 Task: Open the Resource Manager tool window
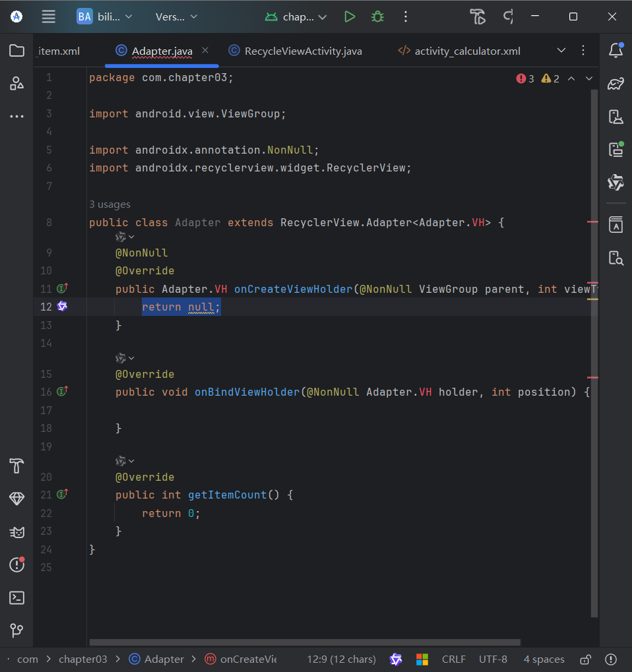point(16,83)
